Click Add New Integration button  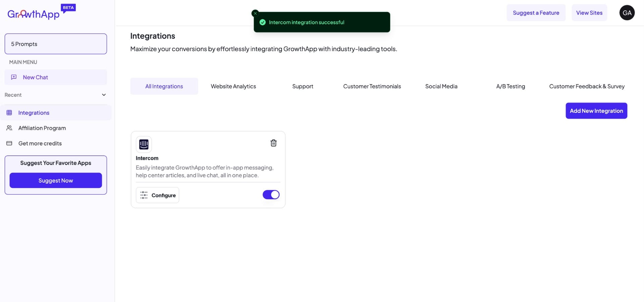click(x=596, y=111)
